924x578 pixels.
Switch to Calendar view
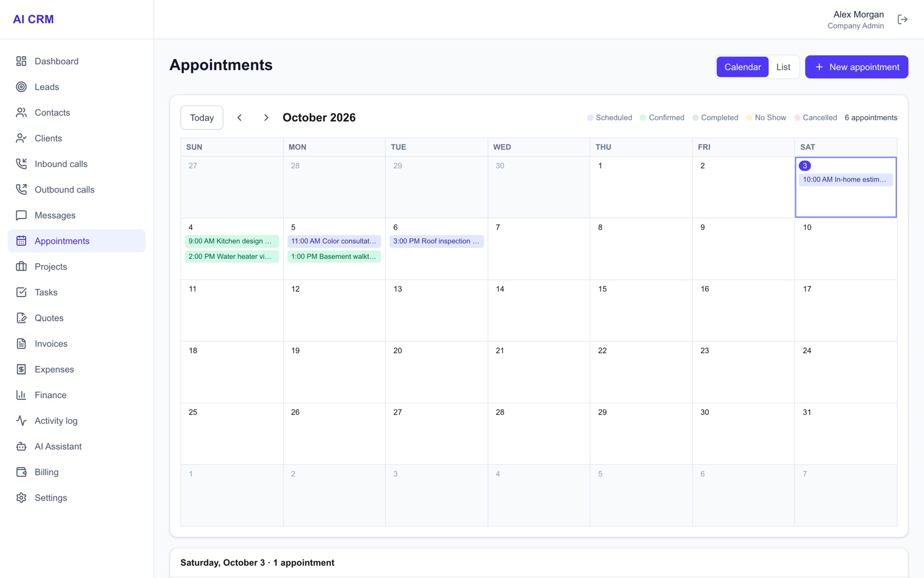[743, 67]
